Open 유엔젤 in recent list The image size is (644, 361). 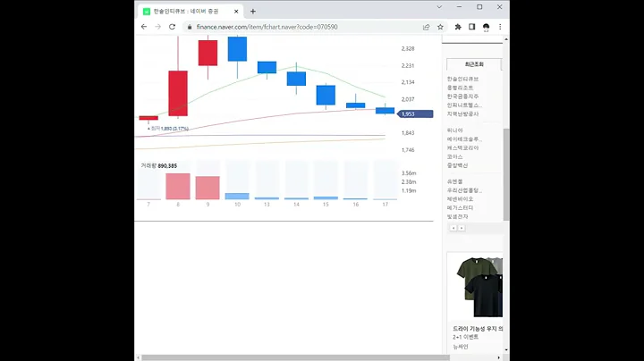pyautogui.click(x=454, y=181)
